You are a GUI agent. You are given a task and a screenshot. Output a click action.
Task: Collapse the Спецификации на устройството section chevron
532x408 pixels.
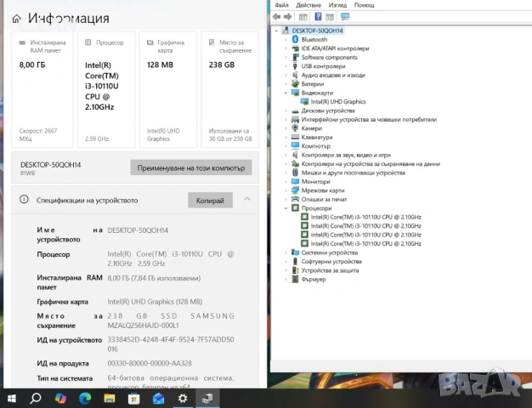pos(247,199)
